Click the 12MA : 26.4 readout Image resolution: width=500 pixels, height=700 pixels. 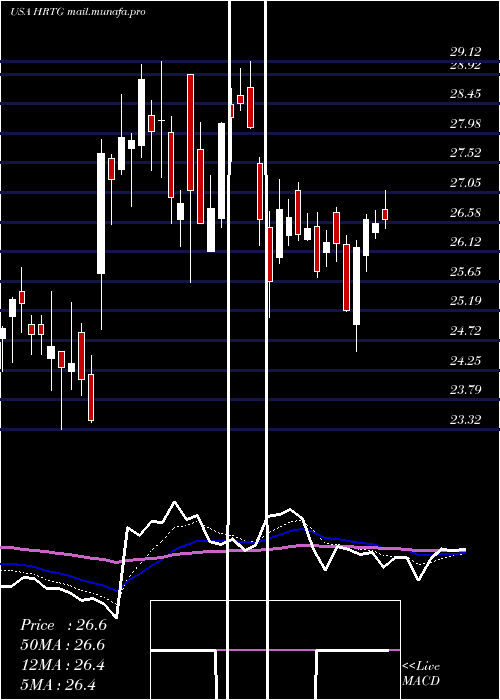coord(63,665)
